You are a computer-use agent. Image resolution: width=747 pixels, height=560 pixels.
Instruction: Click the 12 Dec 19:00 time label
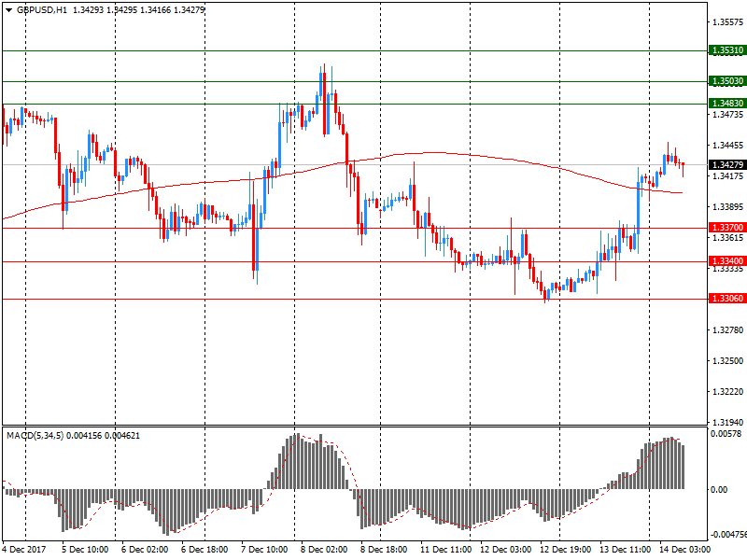click(565, 549)
